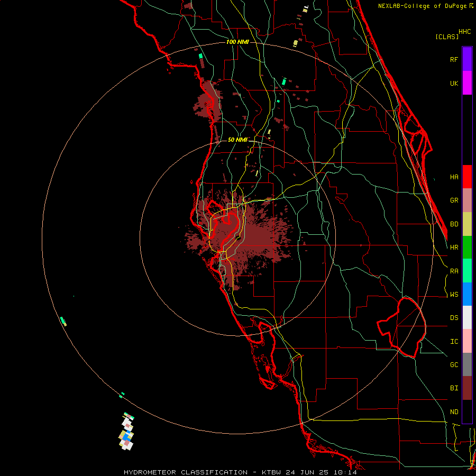476x476 pixels.
Task: Click the BD legend label
Action: coord(454,224)
